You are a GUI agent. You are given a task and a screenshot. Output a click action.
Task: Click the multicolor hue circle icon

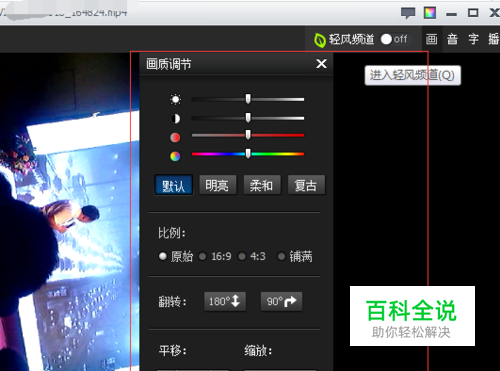coord(175,156)
